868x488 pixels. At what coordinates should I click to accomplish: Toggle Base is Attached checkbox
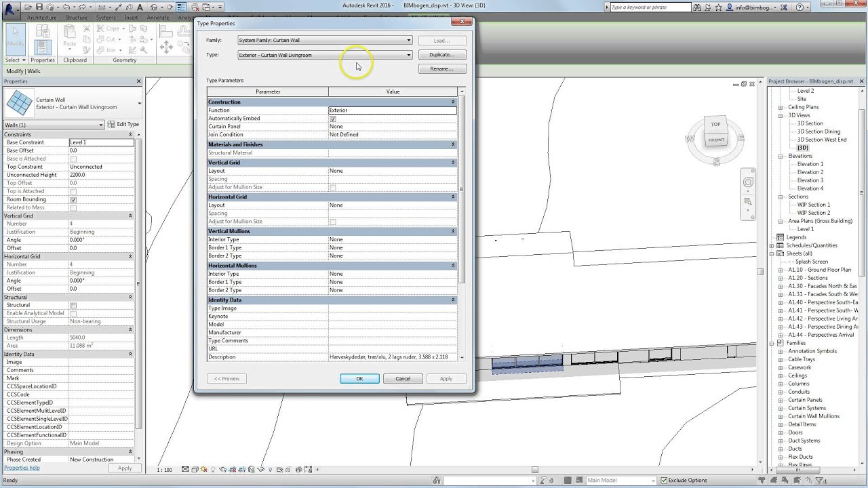click(73, 159)
